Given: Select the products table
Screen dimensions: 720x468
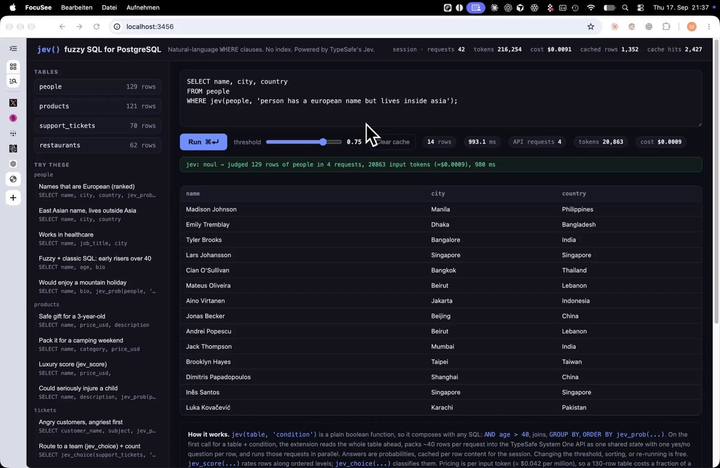Looking at the screenshot, I should [x=97, y=106].
